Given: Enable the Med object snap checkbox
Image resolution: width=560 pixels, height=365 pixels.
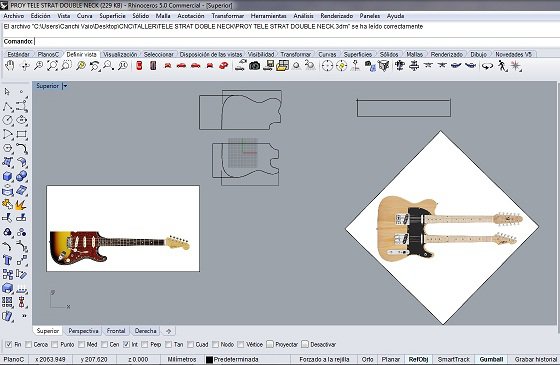Looking at the screenshot, I should point(81,345).
